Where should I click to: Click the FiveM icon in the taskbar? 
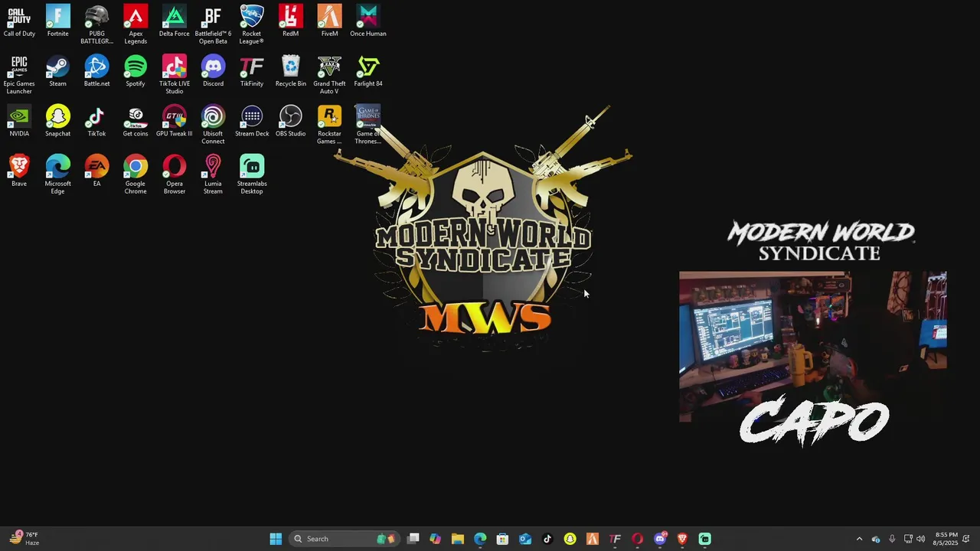click(593, 539)
